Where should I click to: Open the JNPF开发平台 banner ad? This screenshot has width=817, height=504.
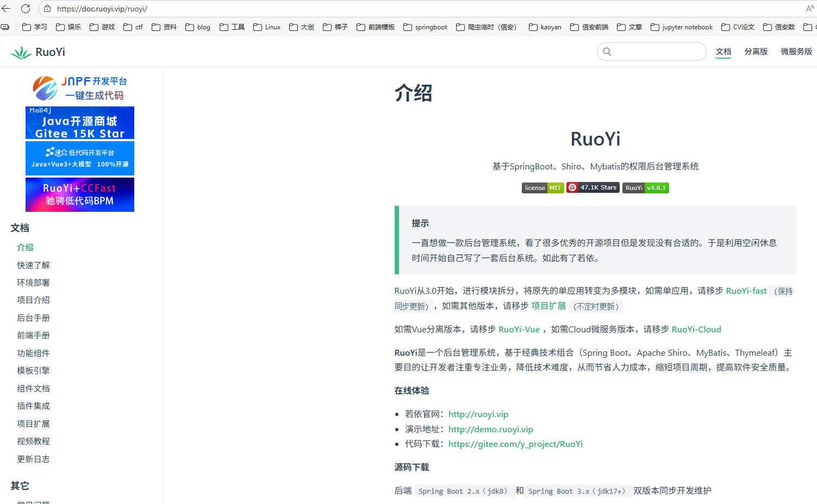[x=80, y=88]
